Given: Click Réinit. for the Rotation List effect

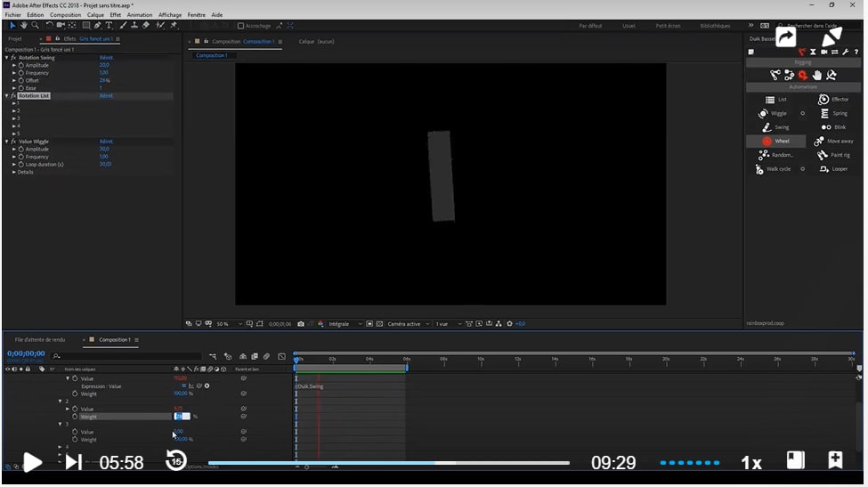Looking at the screenshot, I should [x=106, y=95].
